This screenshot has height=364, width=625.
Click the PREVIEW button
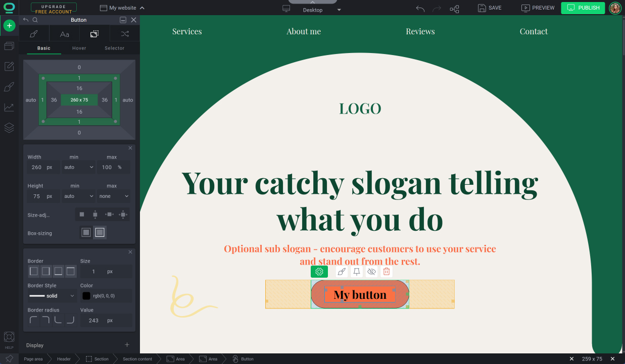point(538,8)
